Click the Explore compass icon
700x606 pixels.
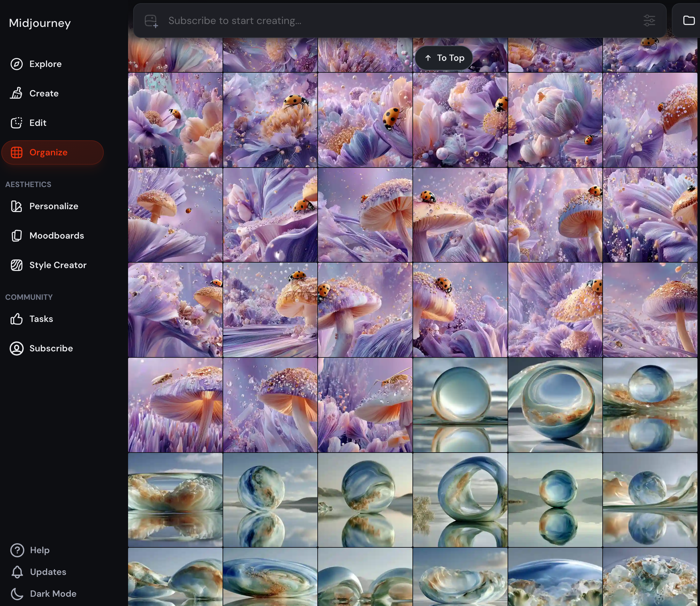pyautogui.click(x=16, y=64)
